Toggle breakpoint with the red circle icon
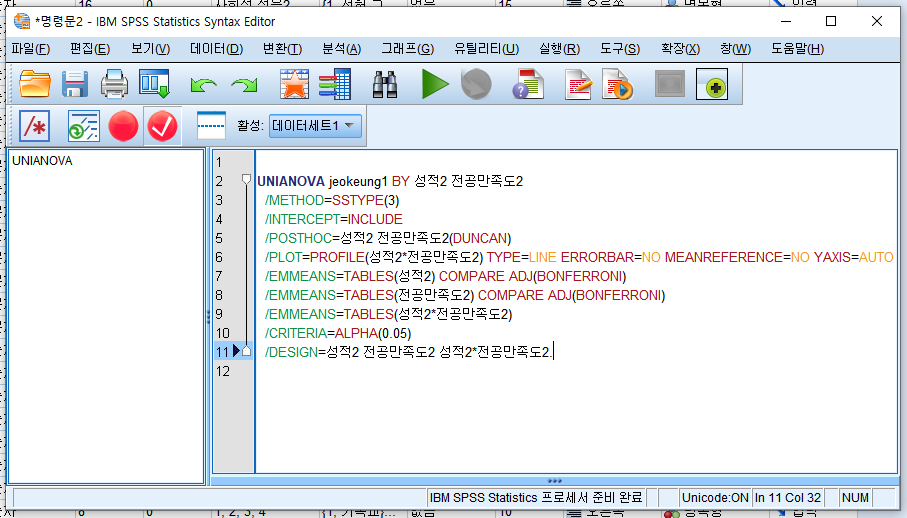The width and height of the screenshot is (907, 518). coord(123,126)
